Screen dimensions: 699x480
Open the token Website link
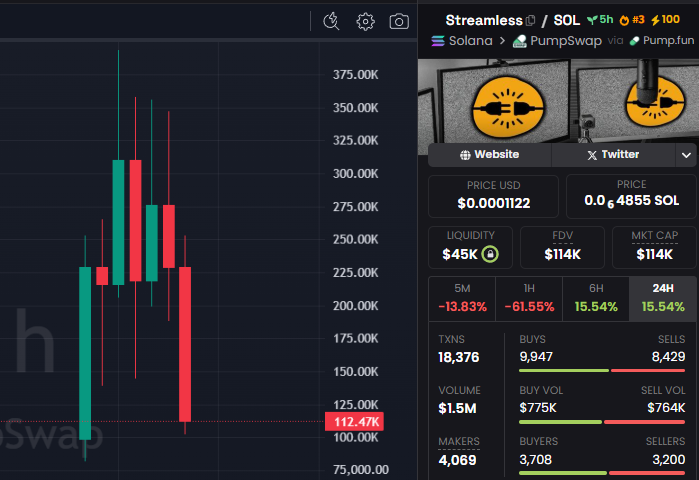tap(489, 154)
